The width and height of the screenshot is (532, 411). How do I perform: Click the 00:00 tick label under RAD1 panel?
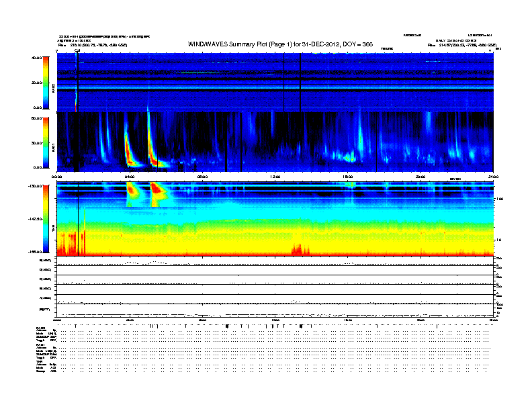[56, 177]
